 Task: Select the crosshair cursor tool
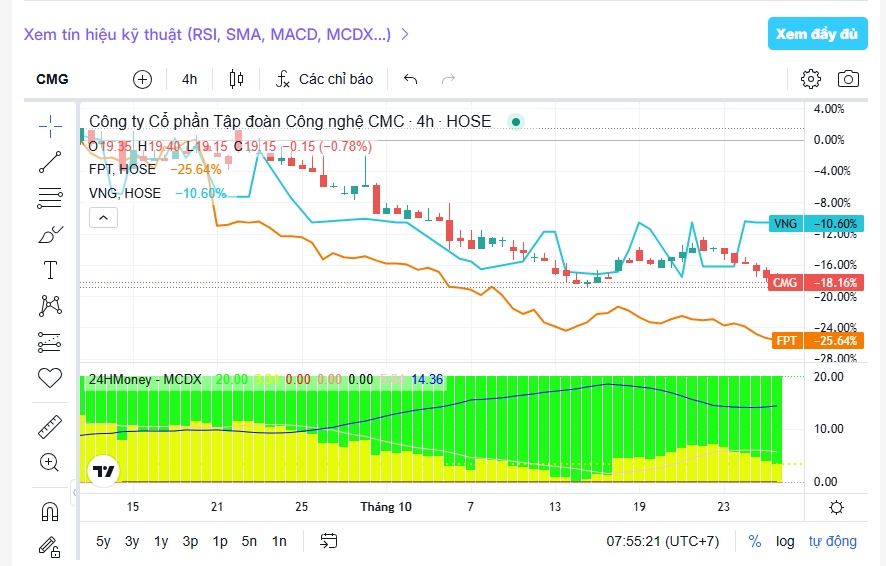click(50, 127)
